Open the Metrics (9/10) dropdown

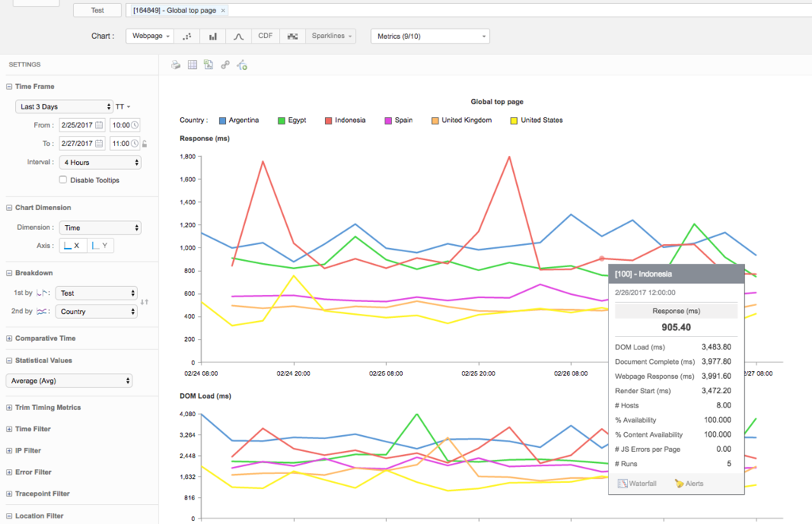[x=431, y=36]
